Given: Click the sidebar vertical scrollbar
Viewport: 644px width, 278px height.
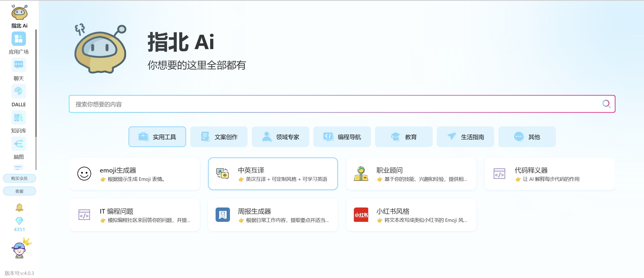Looking at the screenshot, I should [x=36, y=83].
